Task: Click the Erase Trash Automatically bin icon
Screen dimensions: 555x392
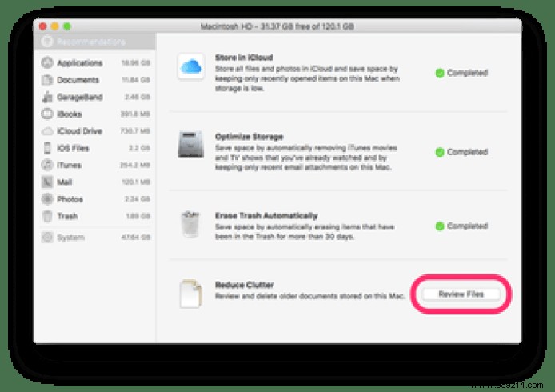Action: click(190, 224)
